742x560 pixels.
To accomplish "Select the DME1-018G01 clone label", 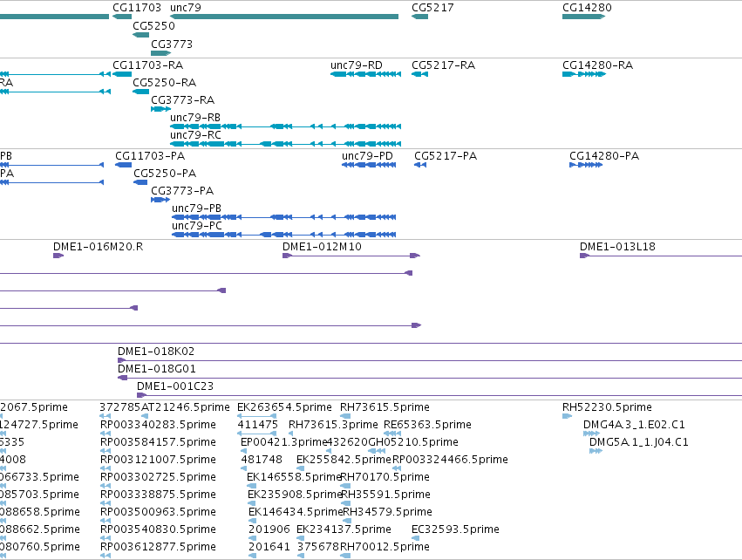I will (157, 369).
